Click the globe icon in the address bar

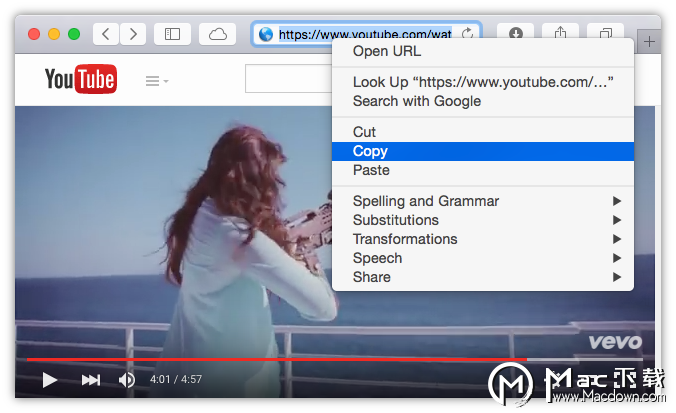(x=266, y=34)
